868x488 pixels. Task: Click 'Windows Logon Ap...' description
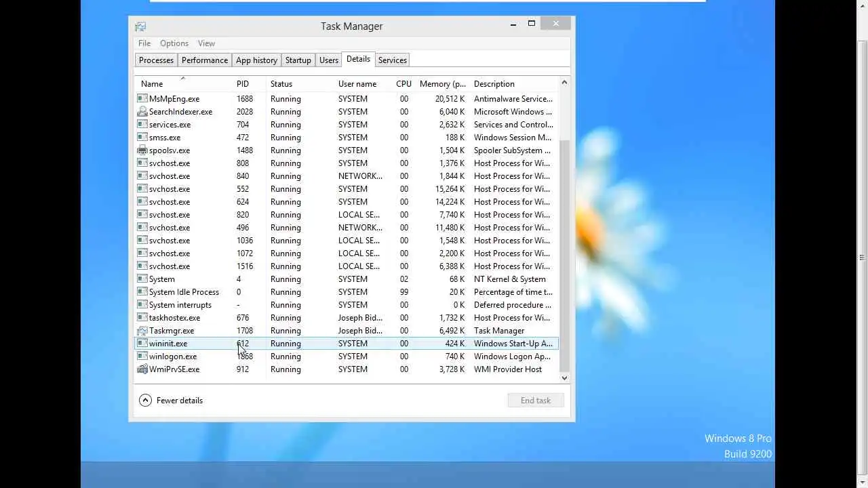point(512,356)
